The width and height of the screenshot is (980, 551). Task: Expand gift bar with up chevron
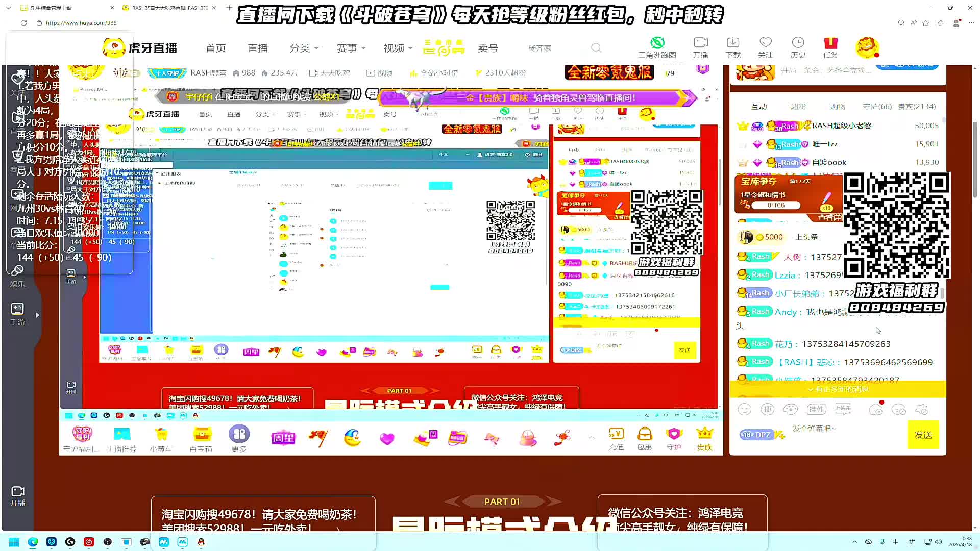[592, 437]
